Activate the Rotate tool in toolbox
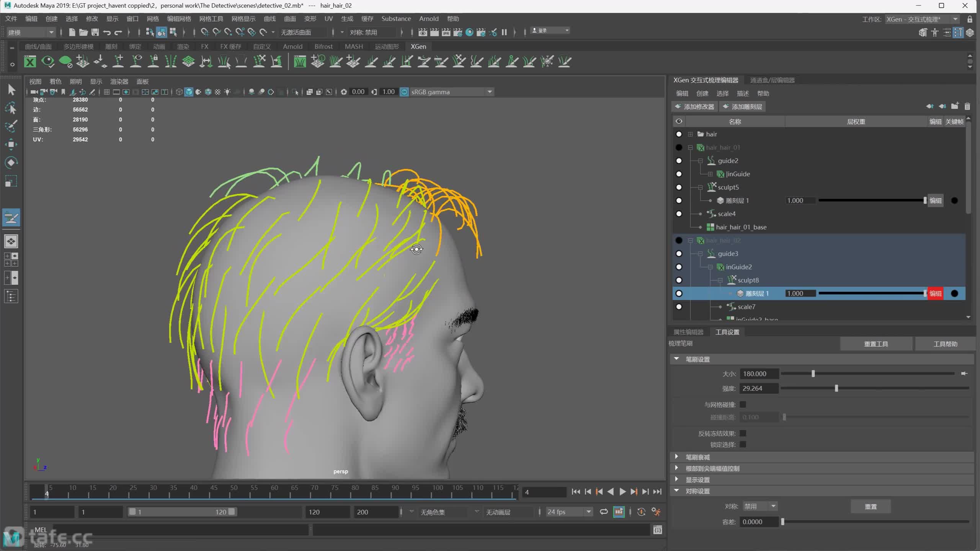Image resolution: width=980 pixels, height=551 pixels. coord(11,162)
